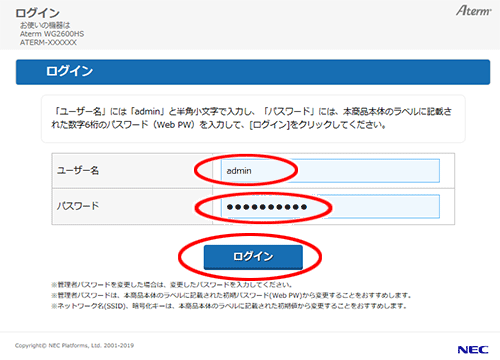
Task: Click the ユーザー名 label in the form
Action: 78,171
